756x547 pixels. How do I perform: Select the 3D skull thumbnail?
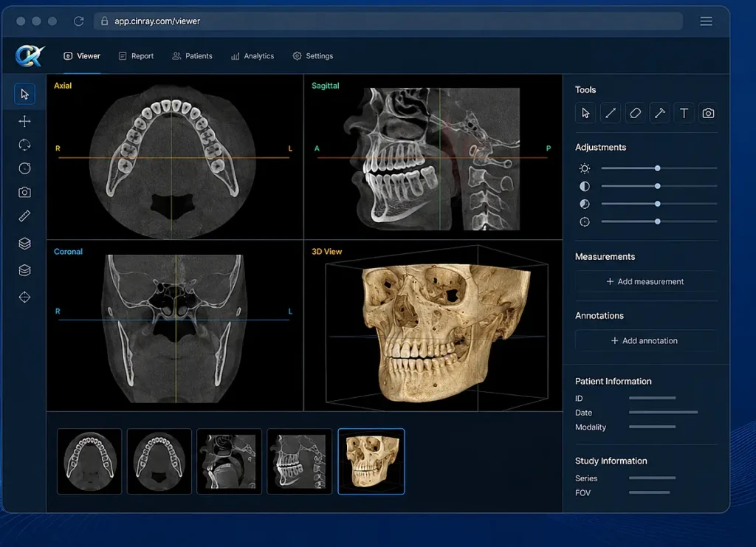click(371, 461)
